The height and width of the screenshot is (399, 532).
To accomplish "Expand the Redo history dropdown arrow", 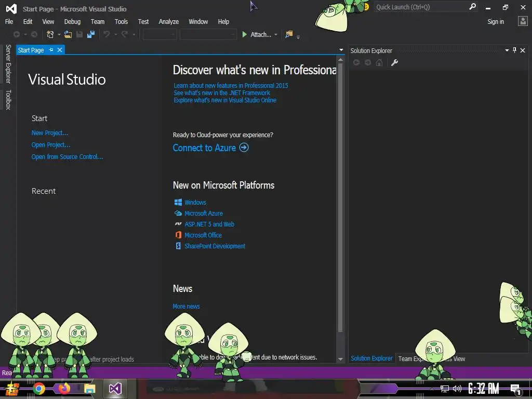I will (134, 35).
